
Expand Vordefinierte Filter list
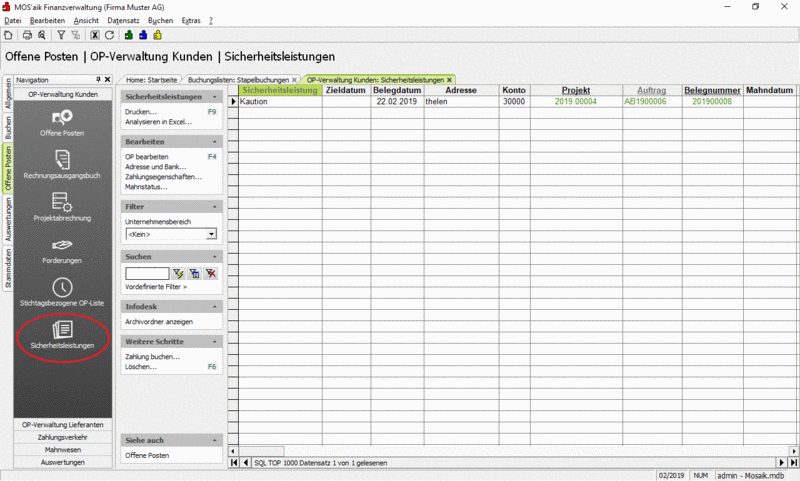tap(156, 287)
